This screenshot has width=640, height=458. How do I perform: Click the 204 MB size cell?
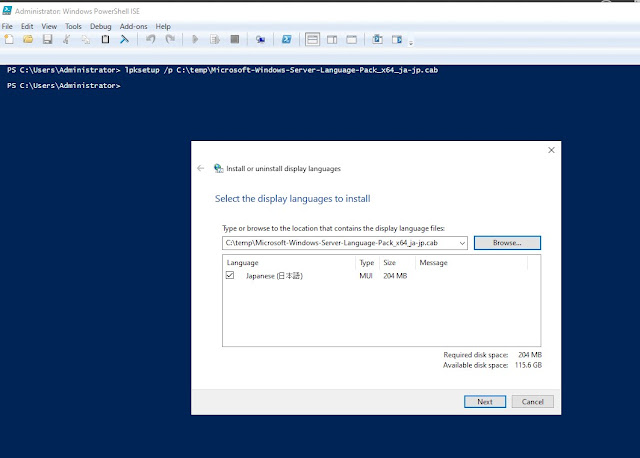[x=395, y=276]
